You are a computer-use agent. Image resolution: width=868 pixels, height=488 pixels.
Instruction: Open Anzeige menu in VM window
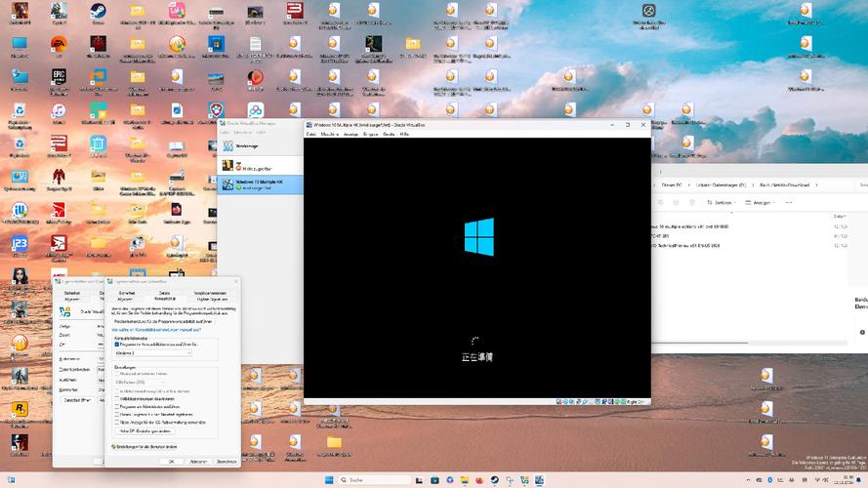point(351,134)
